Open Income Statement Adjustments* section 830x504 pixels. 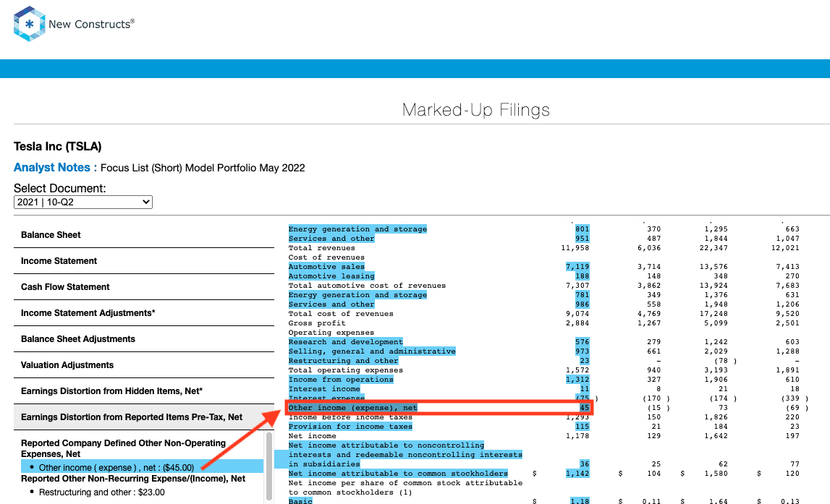pyautogui.click(x=144, y=312)
